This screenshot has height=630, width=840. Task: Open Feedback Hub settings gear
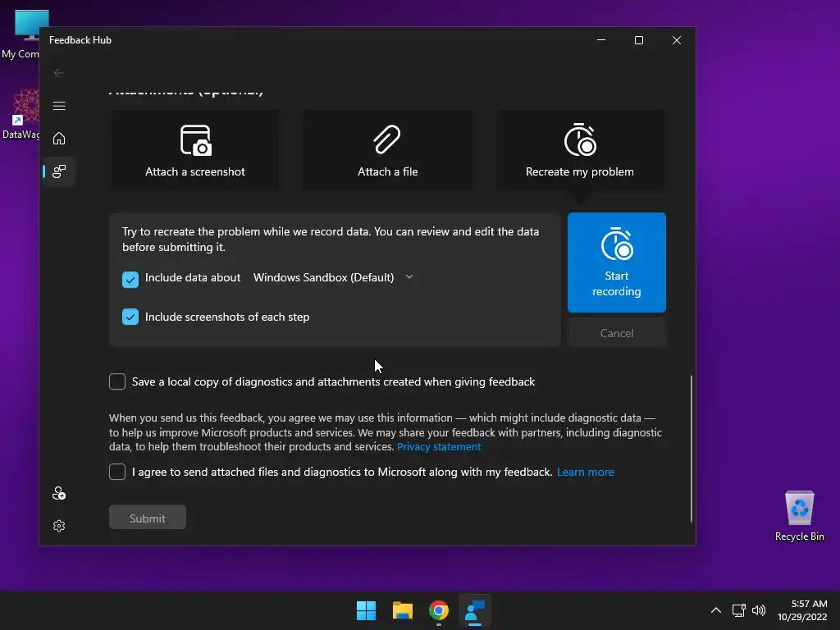point(59,526)
